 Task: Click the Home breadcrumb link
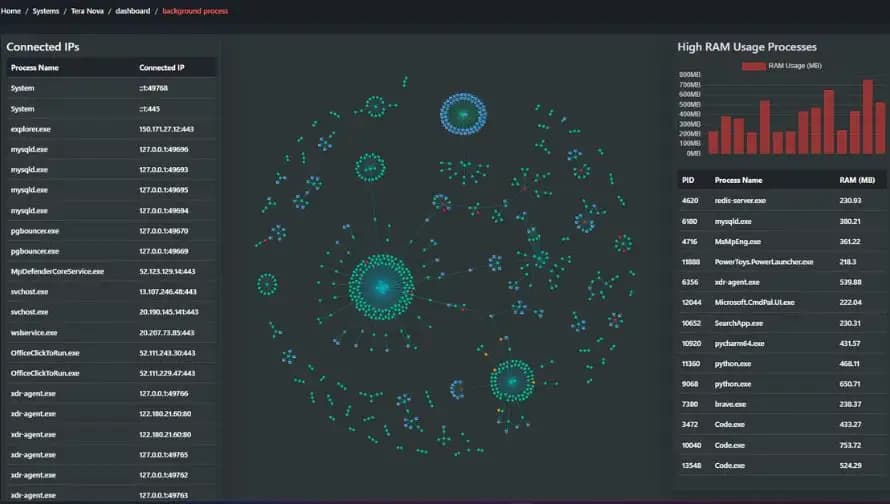point(11,11)
